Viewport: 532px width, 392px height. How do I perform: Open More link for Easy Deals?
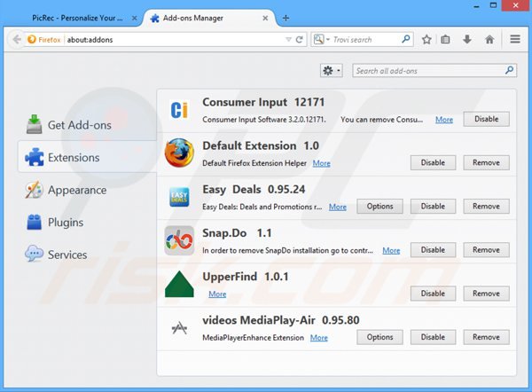pyautogui.click(x=338, y=207)
